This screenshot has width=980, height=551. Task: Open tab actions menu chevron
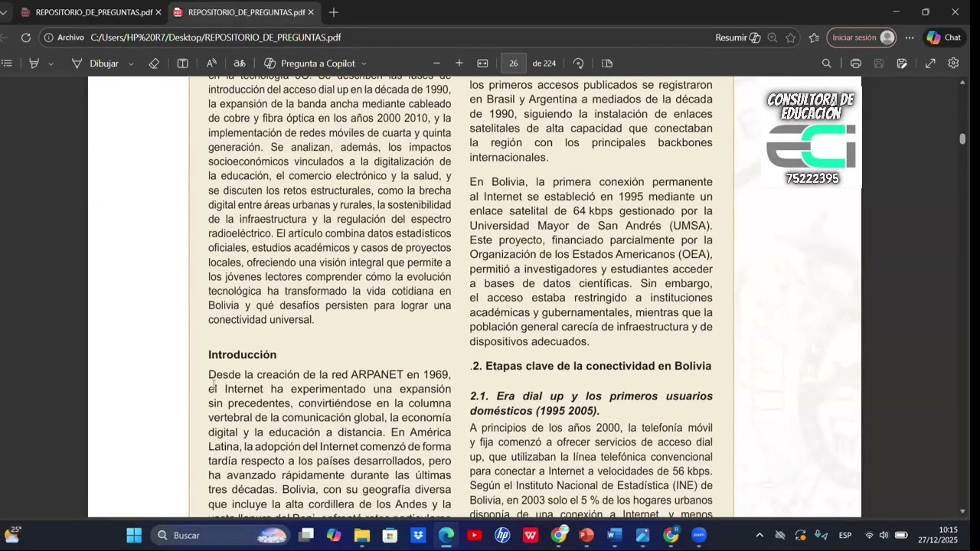[x=3, y=12]
